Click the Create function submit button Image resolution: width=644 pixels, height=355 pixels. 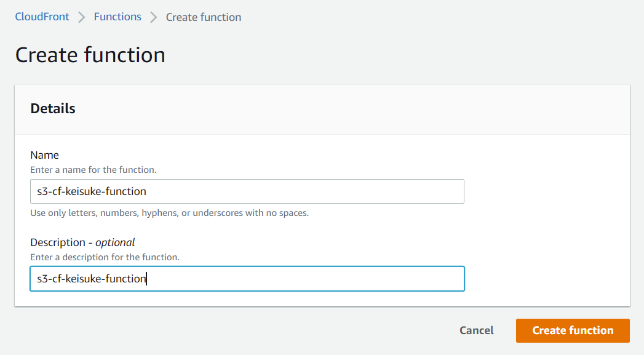coord(572,330)
